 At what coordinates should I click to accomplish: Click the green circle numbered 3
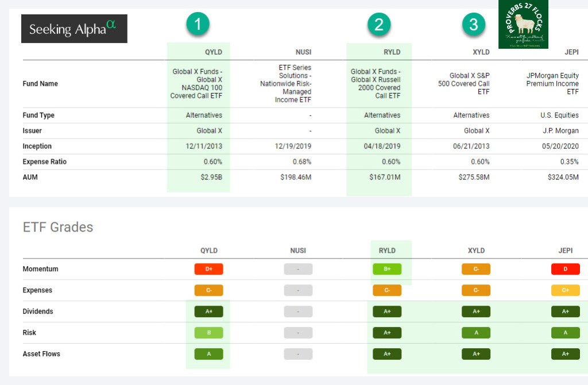(473, 24)
